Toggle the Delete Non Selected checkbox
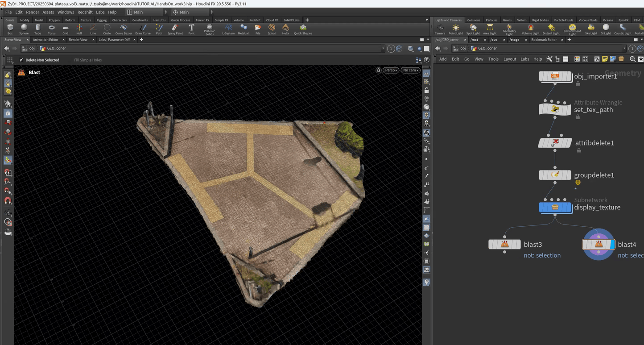Image resolution: width=644 pixels, height=345 pixels. click(21, 60)
